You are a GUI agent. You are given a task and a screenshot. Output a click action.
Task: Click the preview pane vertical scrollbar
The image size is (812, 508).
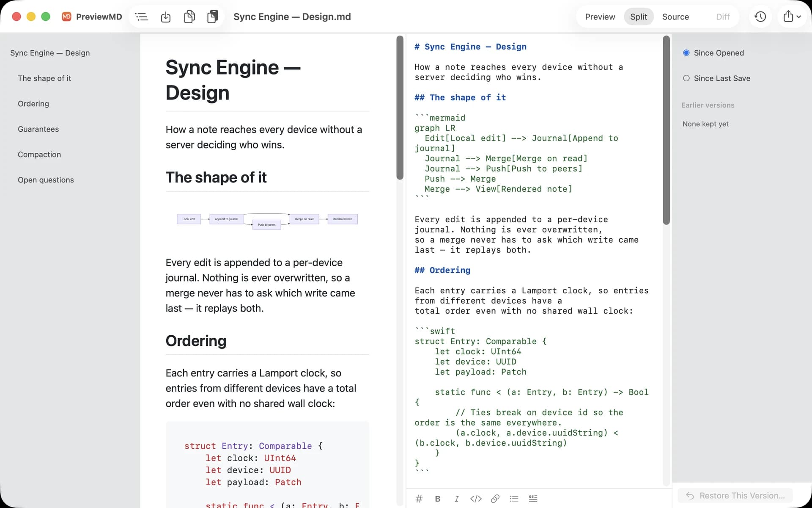point(400,108)
